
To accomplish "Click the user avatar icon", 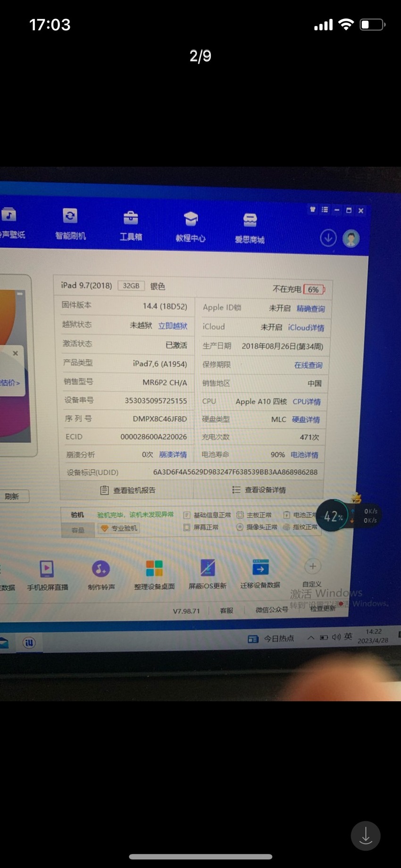I will point(351,239).
